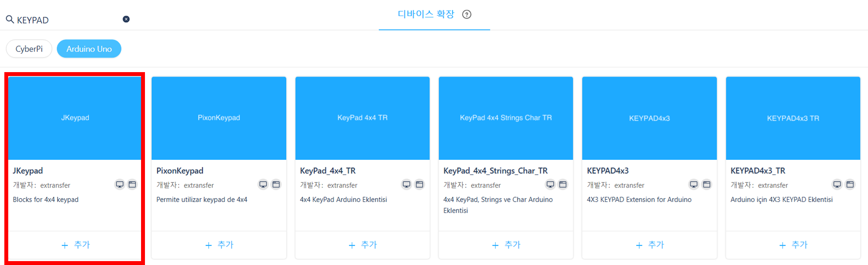Click the search magnifier icon
The image size is (868, 265).
10,19
